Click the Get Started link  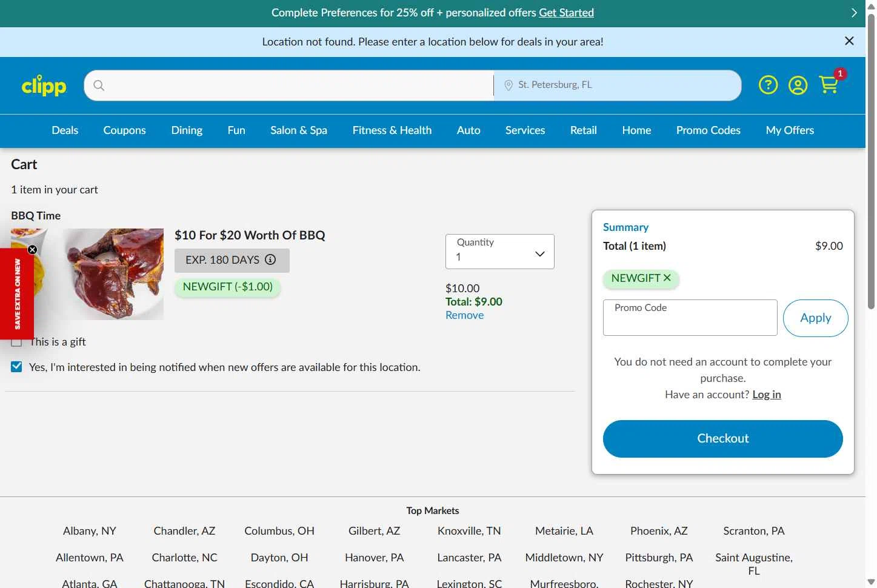point(566,13)
